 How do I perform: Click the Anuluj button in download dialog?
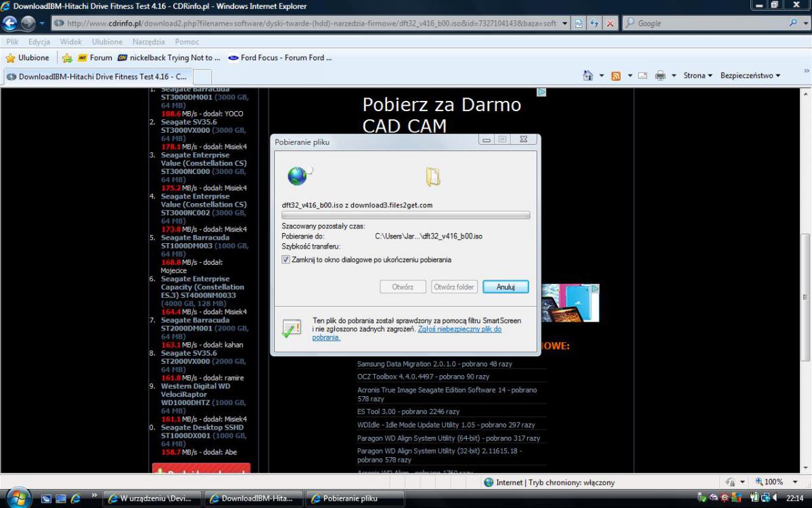tap(505, 287)
